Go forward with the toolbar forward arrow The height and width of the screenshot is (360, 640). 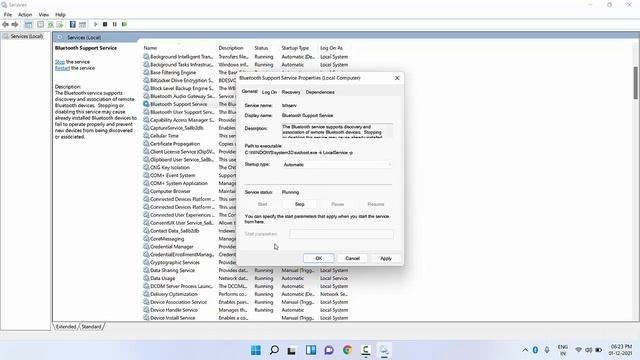[x=15, y=24]
